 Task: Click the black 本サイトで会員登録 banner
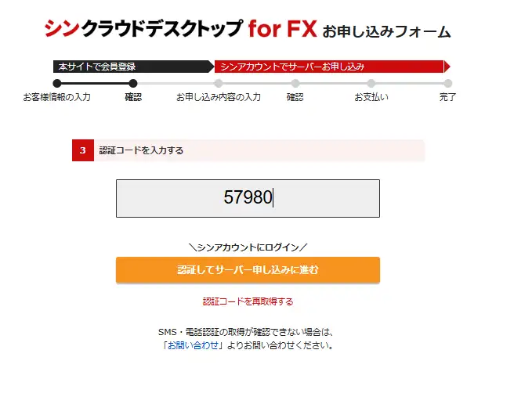pyautogui.click(x=130, y=67)
